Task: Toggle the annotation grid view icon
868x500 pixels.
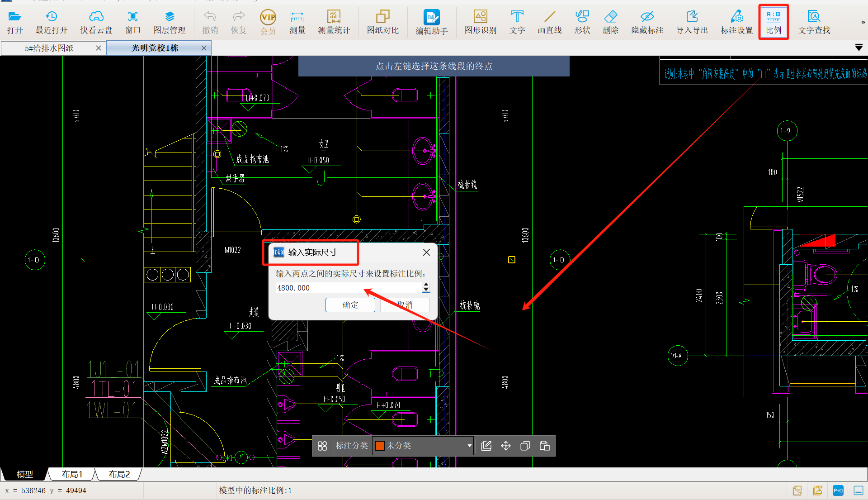Action: pos(322,446)
